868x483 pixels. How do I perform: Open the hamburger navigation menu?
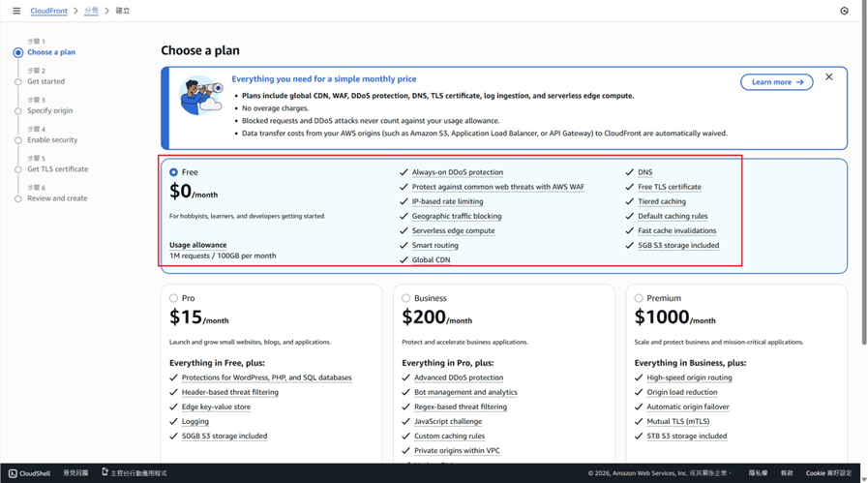pyautogui.click(x=16, y=11)
